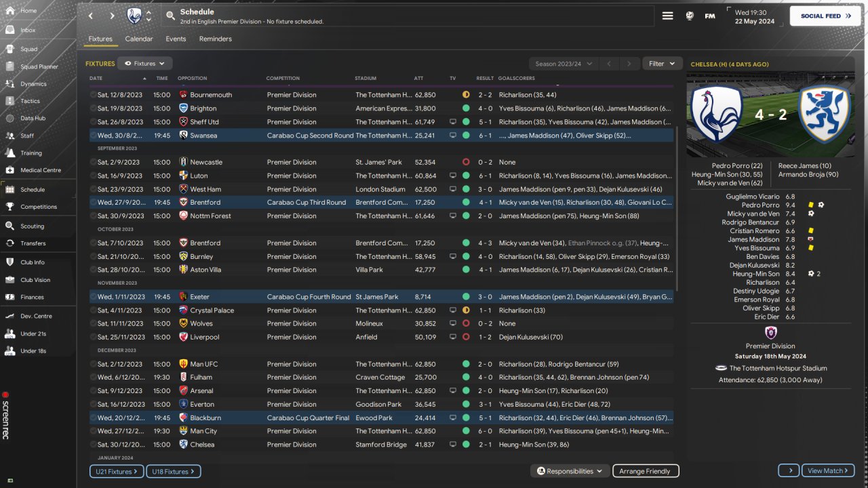Click the Tactics sidebar icon

(x=9, y=101)
